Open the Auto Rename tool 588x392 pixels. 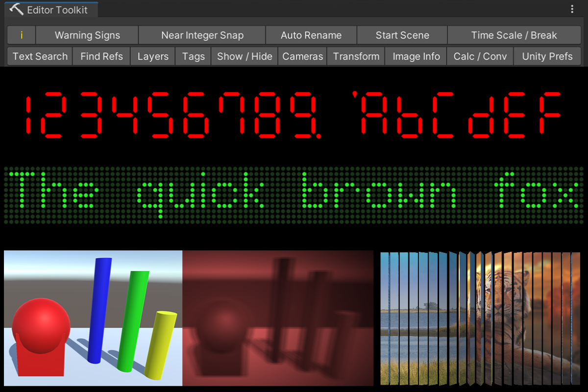click(311, 35)
